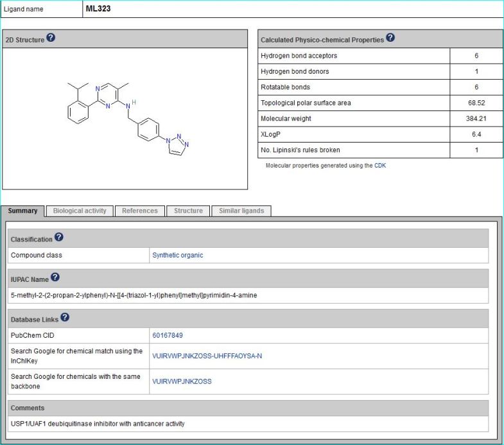This screenshot has width=504, height=445.
Task: Click the IUPAC name text line
Action: pyautogui.click(x=134, y=295)
